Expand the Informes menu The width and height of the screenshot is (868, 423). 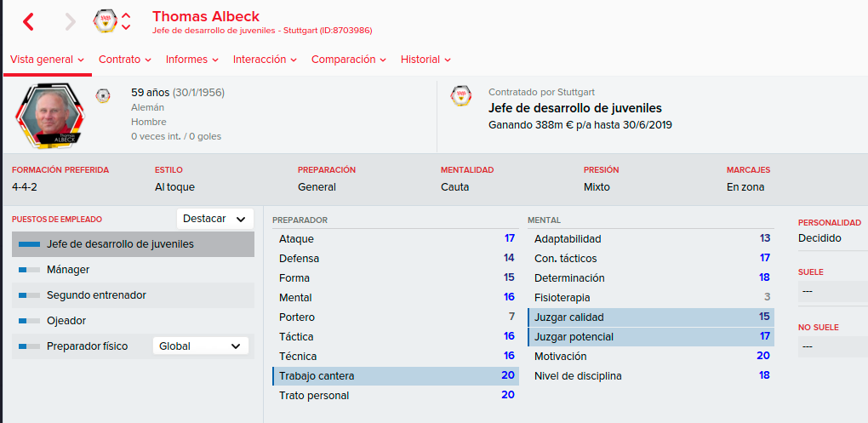(192, 60)
